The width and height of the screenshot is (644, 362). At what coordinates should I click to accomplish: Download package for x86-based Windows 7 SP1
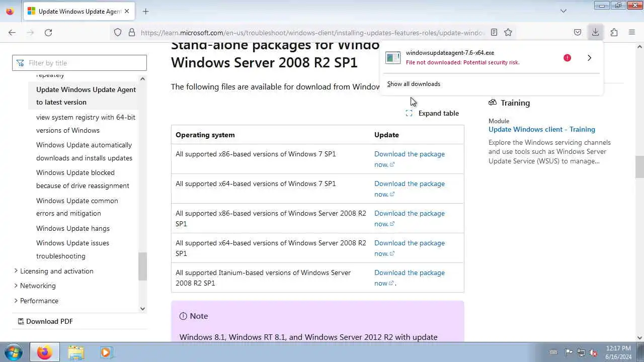(409, 159)
